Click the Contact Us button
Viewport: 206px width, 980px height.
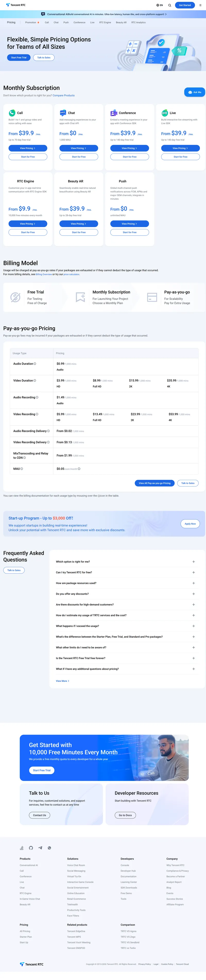40,815
